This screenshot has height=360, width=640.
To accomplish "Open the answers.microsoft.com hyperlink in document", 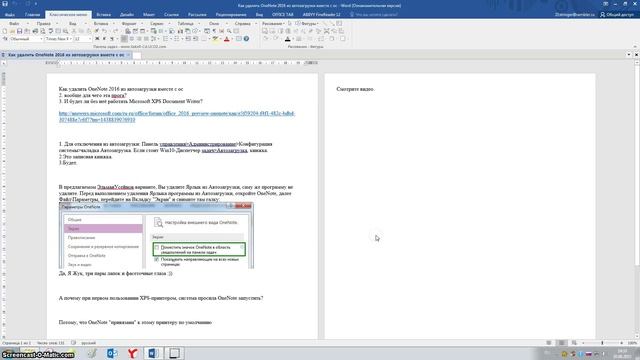I will (x=176, y=117).
